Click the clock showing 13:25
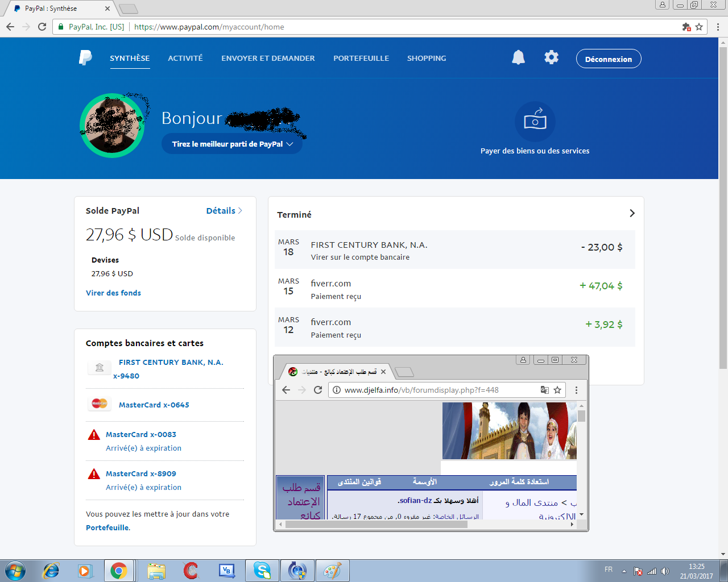Screen dimensions: 728x582 (x=696, y=567)
